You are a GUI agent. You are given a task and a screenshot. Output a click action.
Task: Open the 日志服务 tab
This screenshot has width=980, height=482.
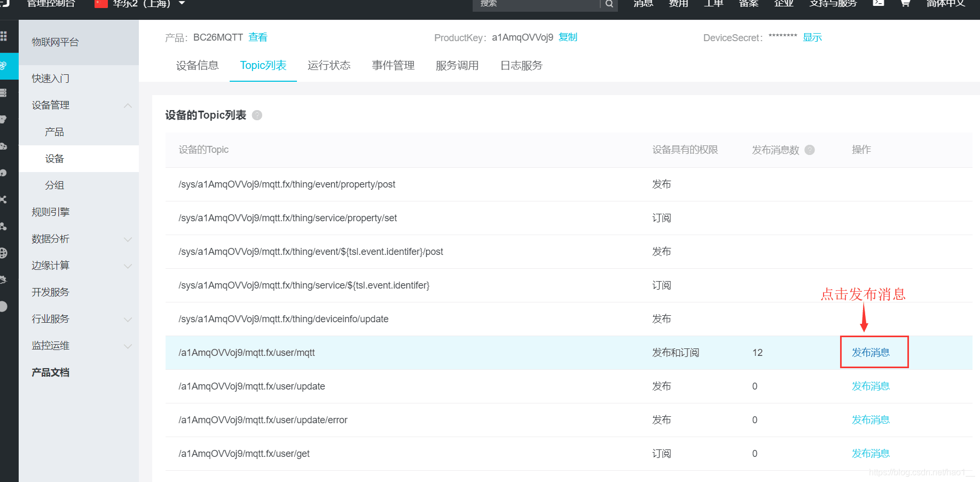coord(521,65)
